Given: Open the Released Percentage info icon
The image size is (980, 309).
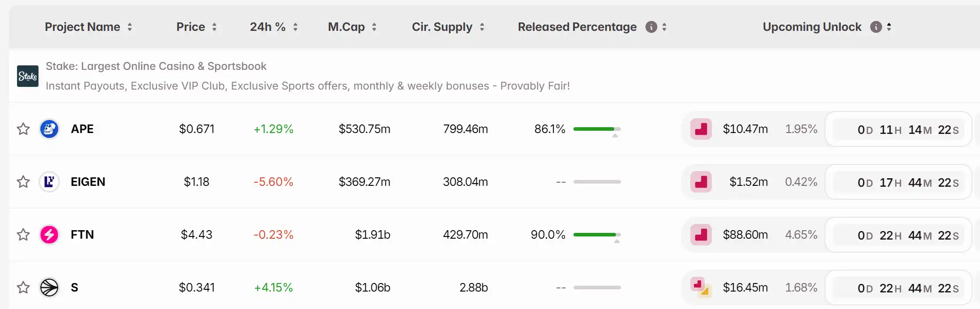Looking at the screenshot, I should click(x=651, y=27).
